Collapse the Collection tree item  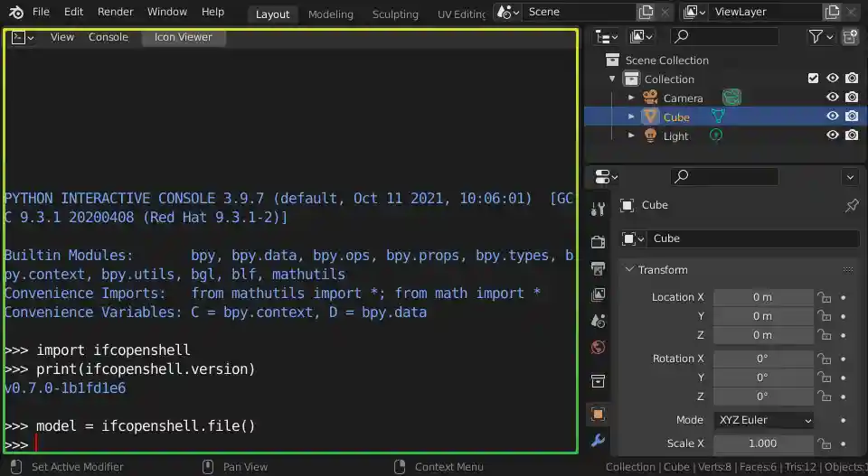pos(612,79)
